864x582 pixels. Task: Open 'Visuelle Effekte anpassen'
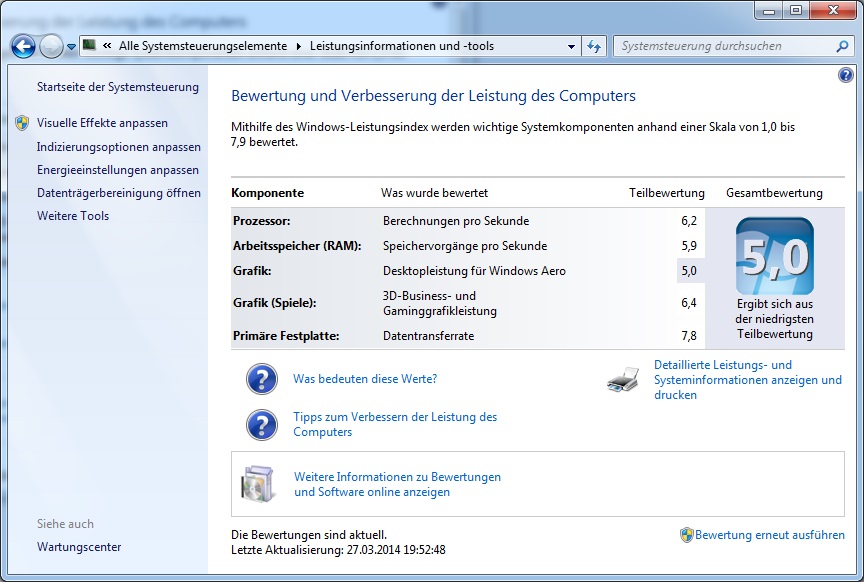point(102,123)
